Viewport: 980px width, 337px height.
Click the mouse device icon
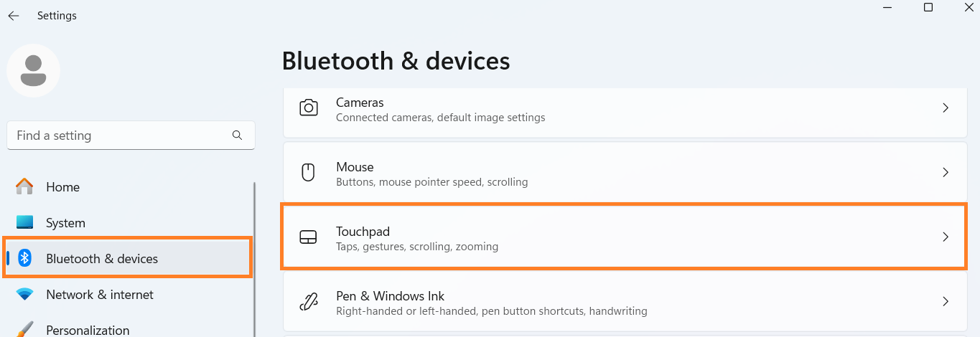point(308,173)
